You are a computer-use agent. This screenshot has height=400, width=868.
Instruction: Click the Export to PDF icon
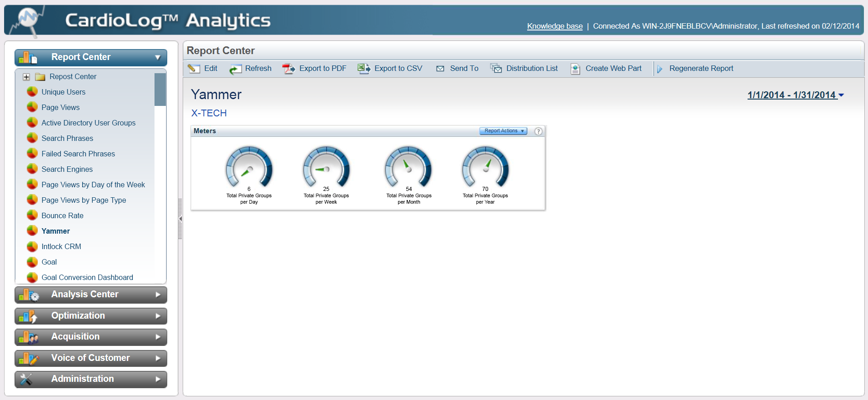[x=289, y=69]
